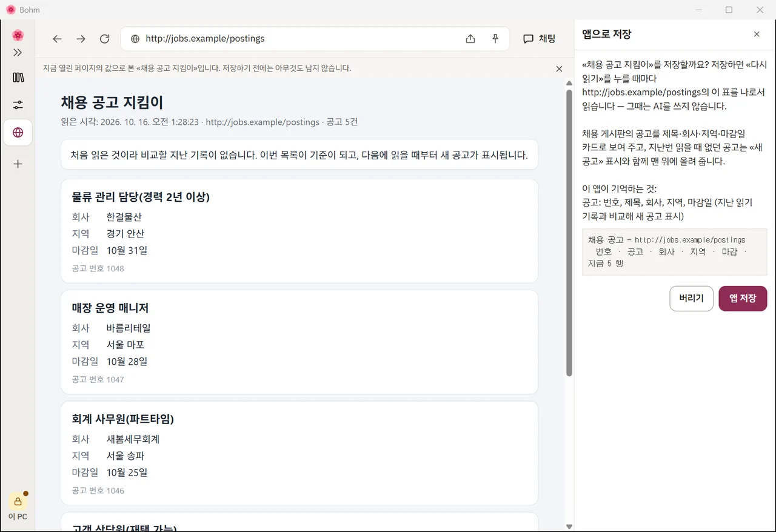
Task: Go forward with the right arrow
Action: click(81, 39)
